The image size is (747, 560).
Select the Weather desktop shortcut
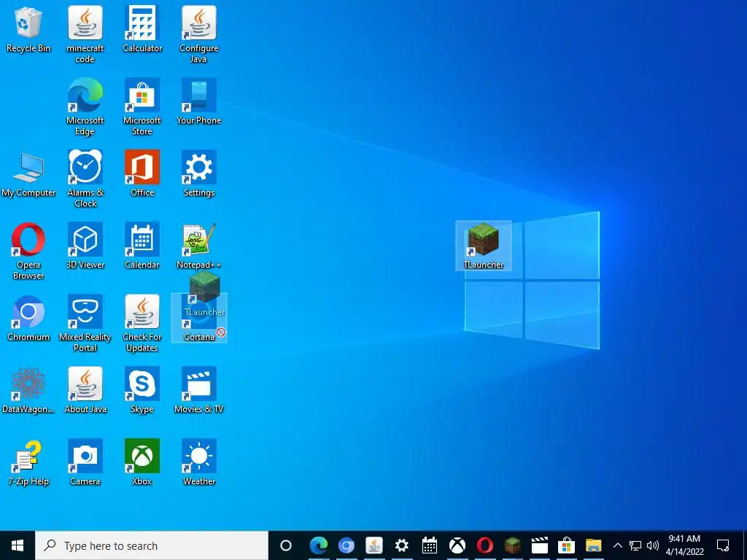tap(198, 463)
